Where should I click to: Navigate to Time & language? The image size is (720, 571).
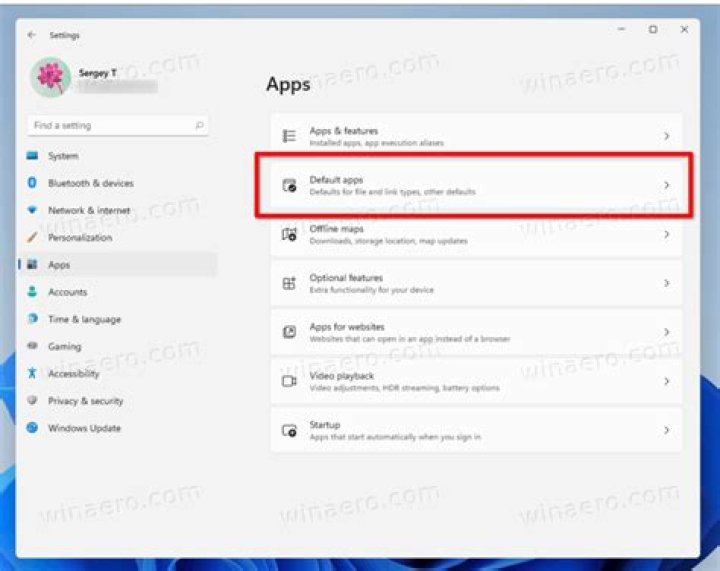click(84, 319)
